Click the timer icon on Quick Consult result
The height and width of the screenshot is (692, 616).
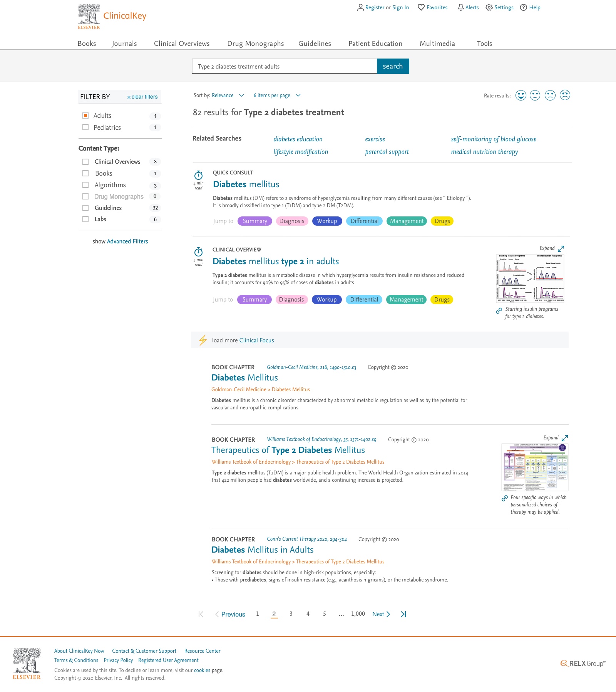198,175
